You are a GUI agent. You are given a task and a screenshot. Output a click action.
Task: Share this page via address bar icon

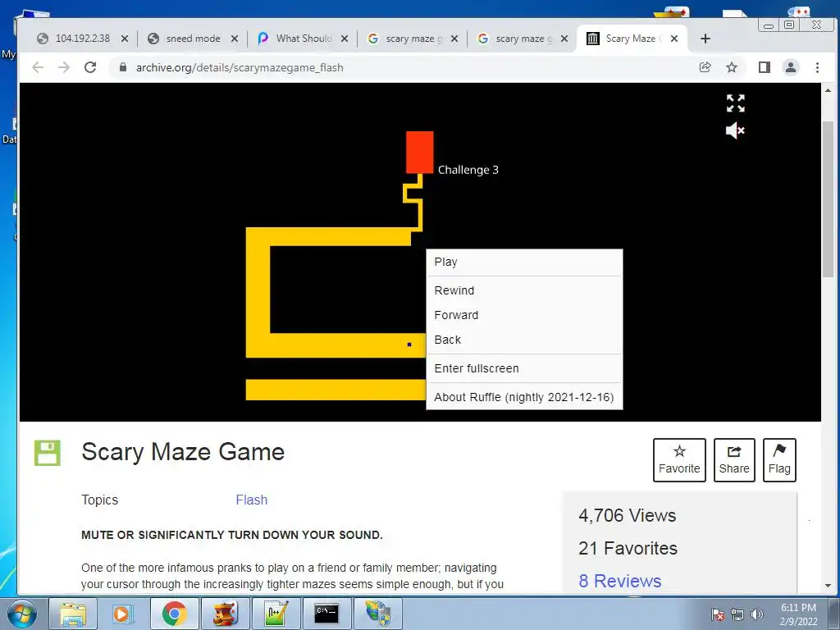click(x=705, y=67)
